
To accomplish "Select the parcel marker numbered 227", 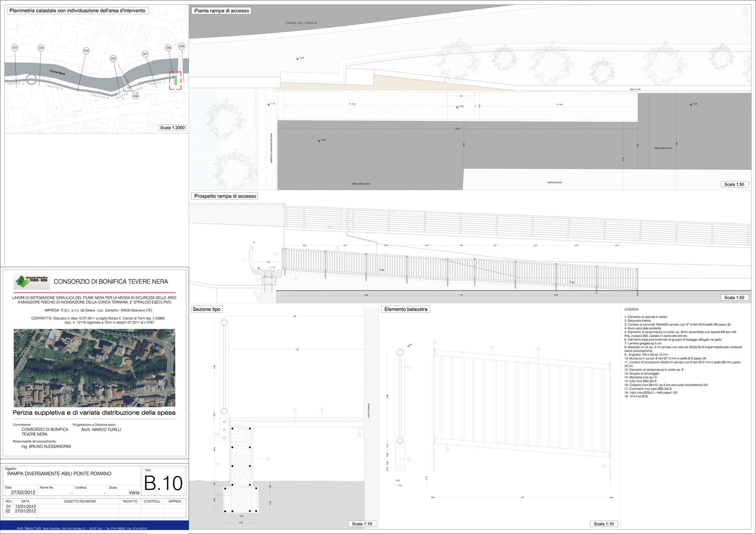I will (145, 54).
